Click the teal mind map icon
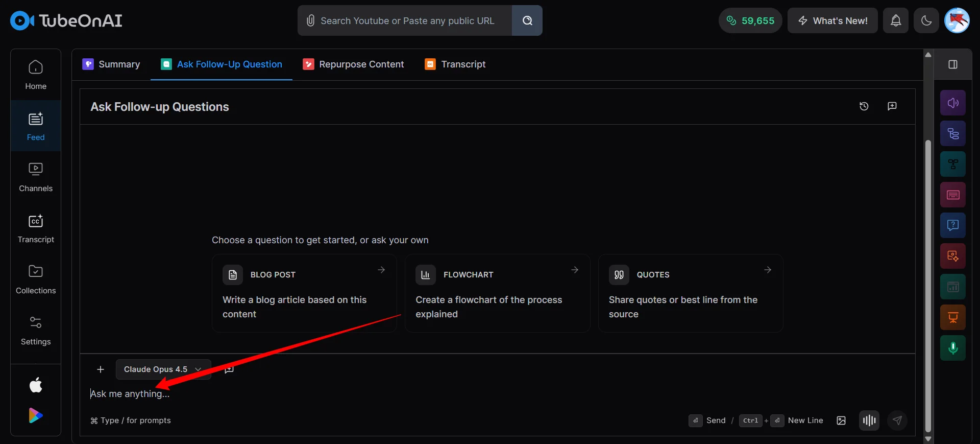 (953, 164)
